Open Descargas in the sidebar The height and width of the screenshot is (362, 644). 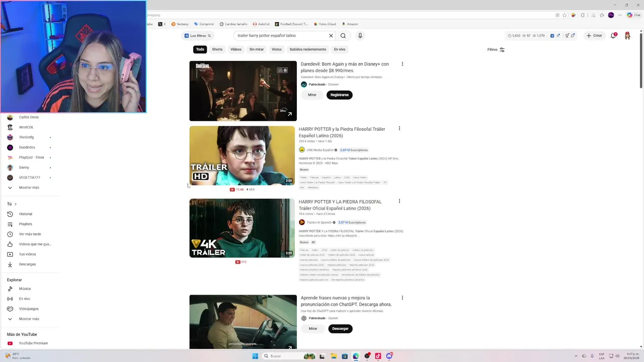(27, 264)
